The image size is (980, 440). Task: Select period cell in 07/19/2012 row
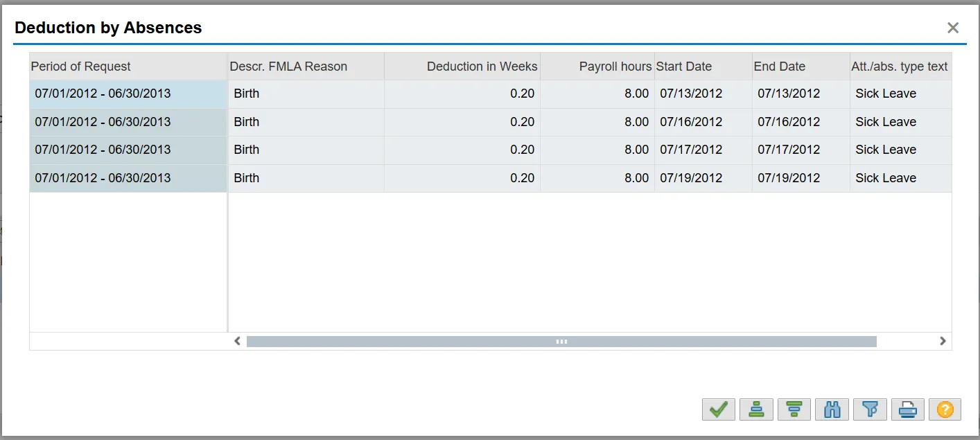point(128,178)
